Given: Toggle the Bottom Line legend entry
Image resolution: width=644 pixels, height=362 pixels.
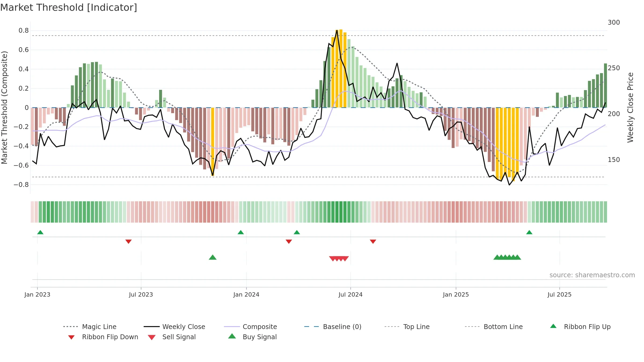Looking at the screenshot, I should tap(494, 327).
